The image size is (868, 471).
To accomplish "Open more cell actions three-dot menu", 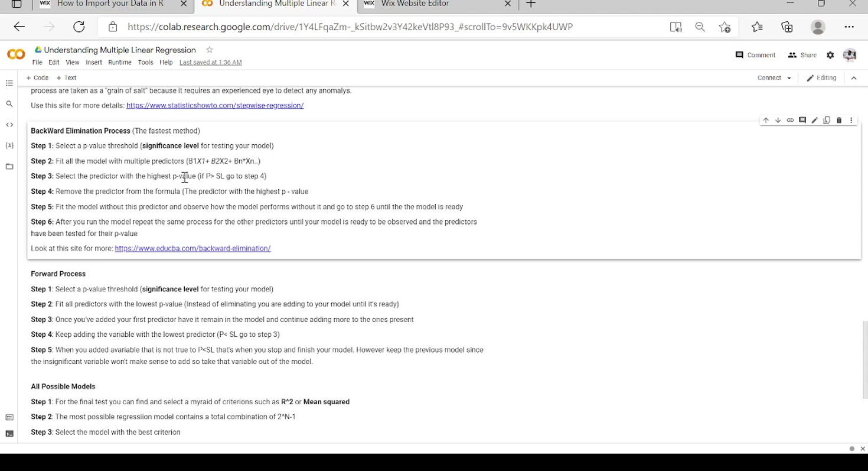I will (x=851, y=121).
